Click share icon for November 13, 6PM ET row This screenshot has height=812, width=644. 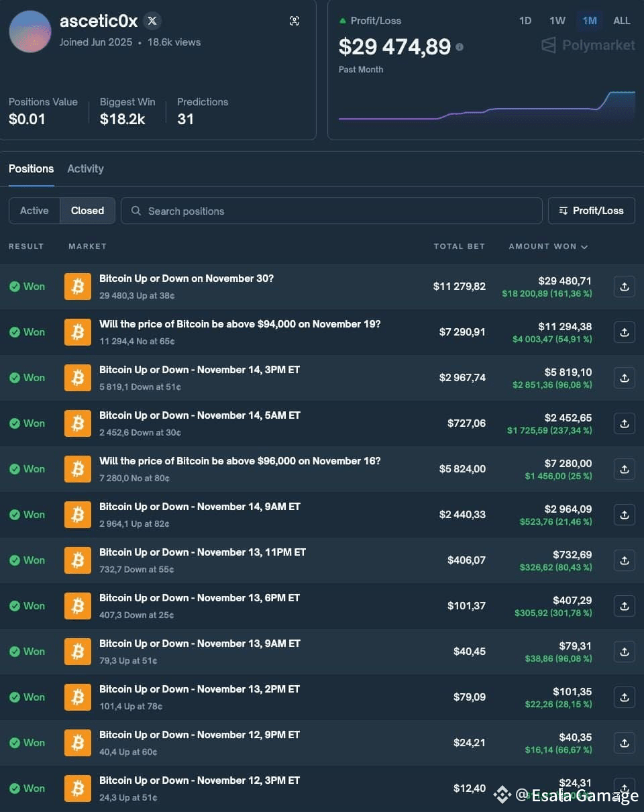(625, 606)
